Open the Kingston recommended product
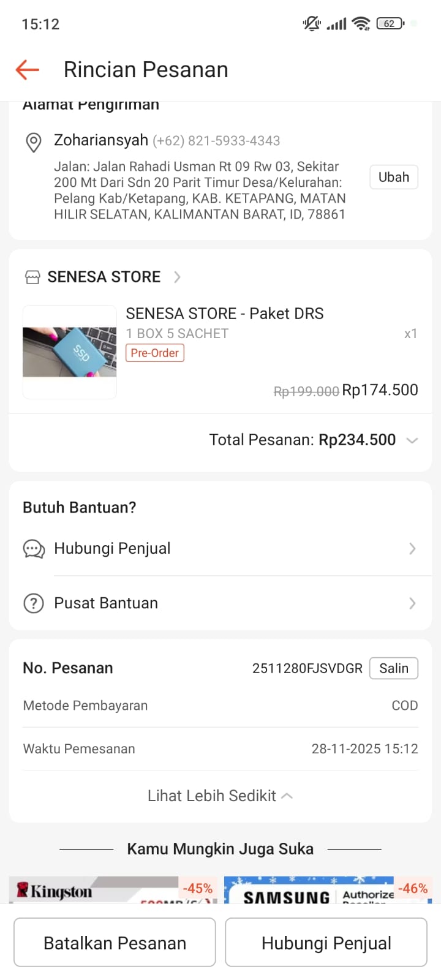 (113, 890)
